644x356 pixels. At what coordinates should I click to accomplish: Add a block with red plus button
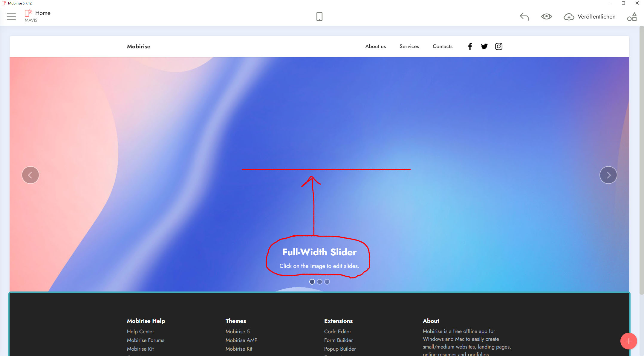(x=628, y=341)
